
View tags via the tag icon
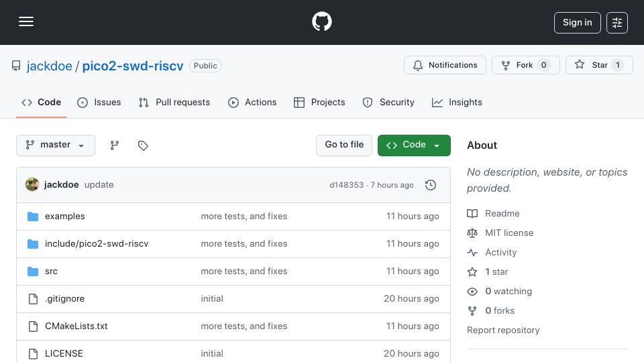[143, 145]
